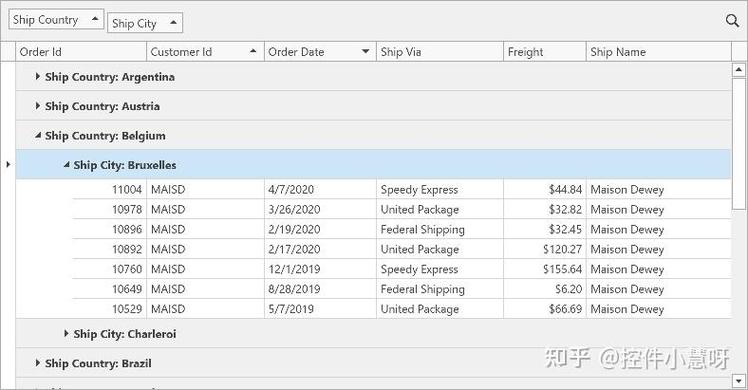Expand the Ship Country: Brazil group
The height and width of the screenshot is (390, 748).
tap(38, 363)
